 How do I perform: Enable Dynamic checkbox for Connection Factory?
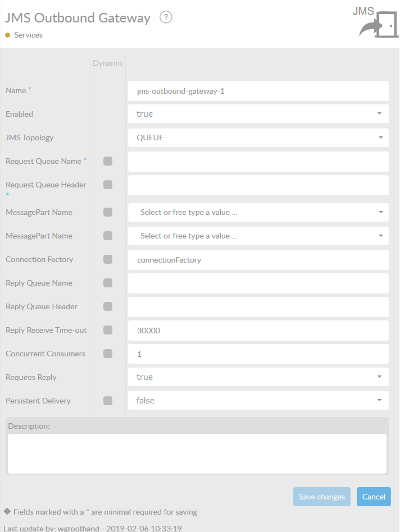[108, 259]
